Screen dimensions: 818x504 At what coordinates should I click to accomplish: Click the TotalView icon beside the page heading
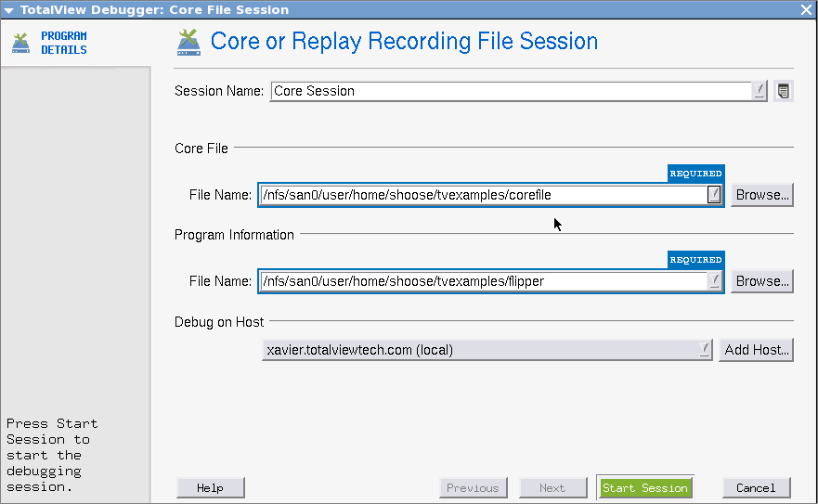(189, 42)
